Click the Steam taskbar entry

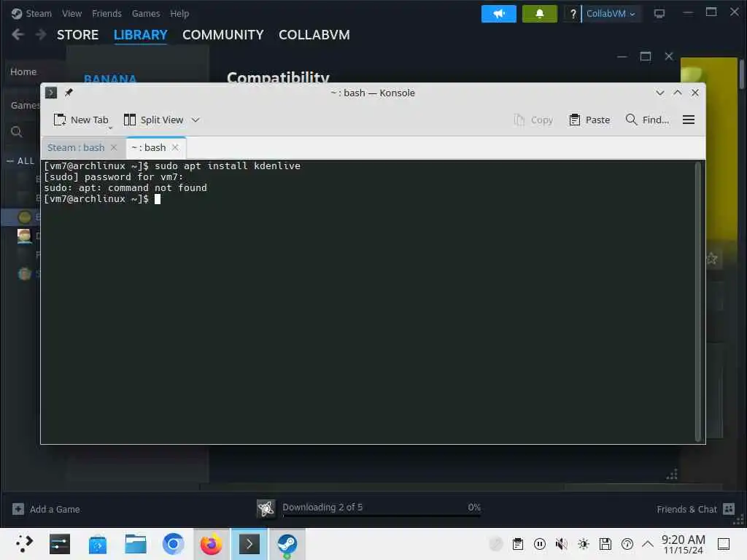287,544
